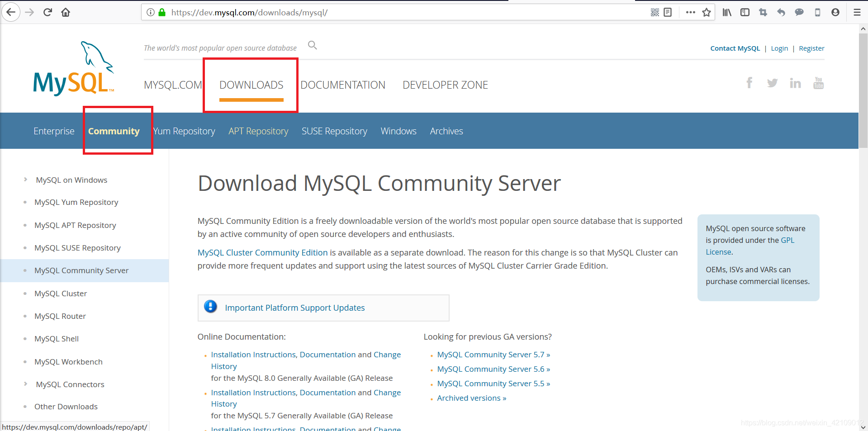Viewport: 868px width, 431px height.
Task: Open the account avatar icon in toolbar
Action: coord(835,12)
